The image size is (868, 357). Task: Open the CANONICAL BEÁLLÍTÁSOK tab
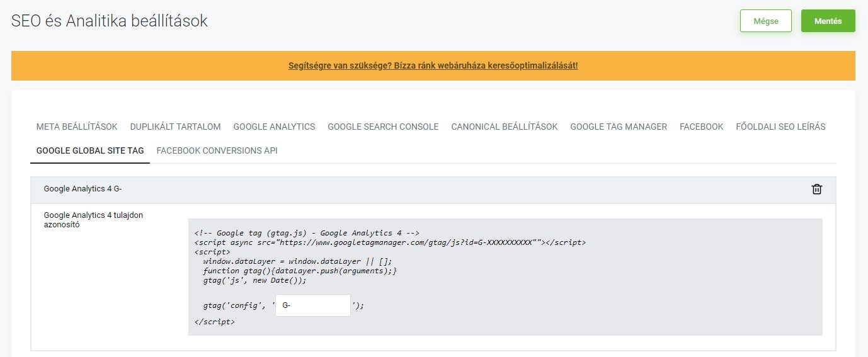click(505, 127)
